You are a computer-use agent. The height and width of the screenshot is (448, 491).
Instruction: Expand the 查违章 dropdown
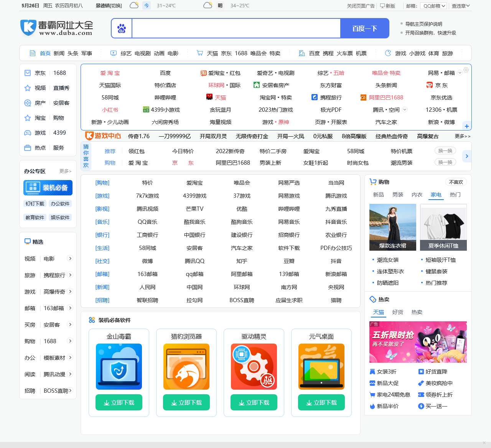click(x=460, y=6)
